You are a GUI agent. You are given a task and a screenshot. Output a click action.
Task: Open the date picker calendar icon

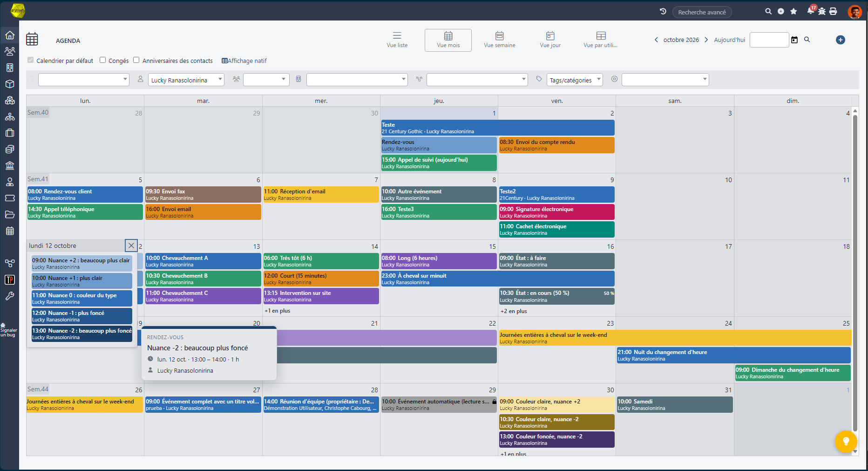coord(794,40)
